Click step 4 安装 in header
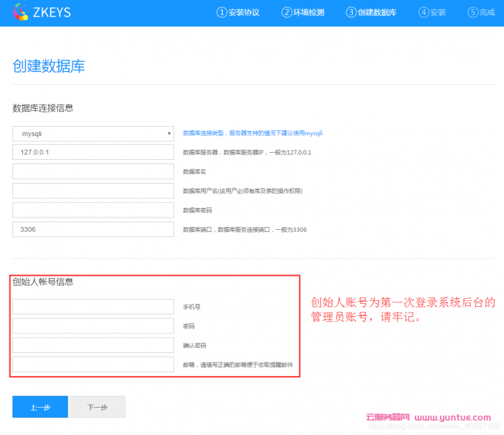 click(433, 12)
